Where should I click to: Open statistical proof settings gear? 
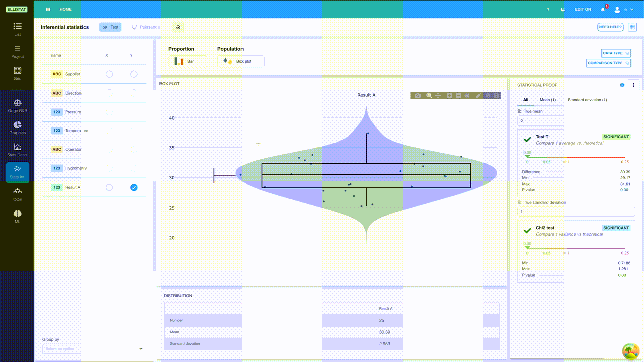click(x=622, y=85)
